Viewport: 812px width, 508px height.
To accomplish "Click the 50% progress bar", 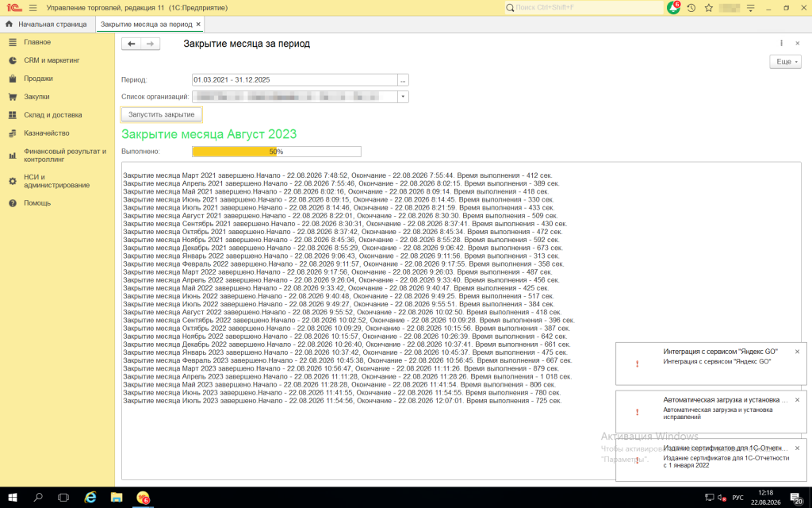I will tap(277, 152).
